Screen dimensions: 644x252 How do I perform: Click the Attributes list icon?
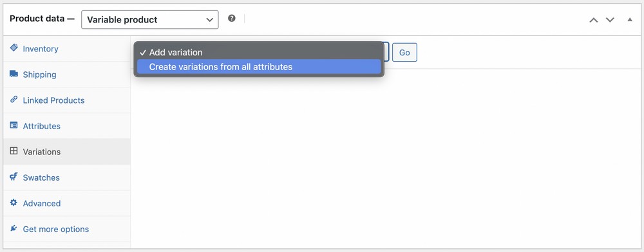(x=14, y=125)
